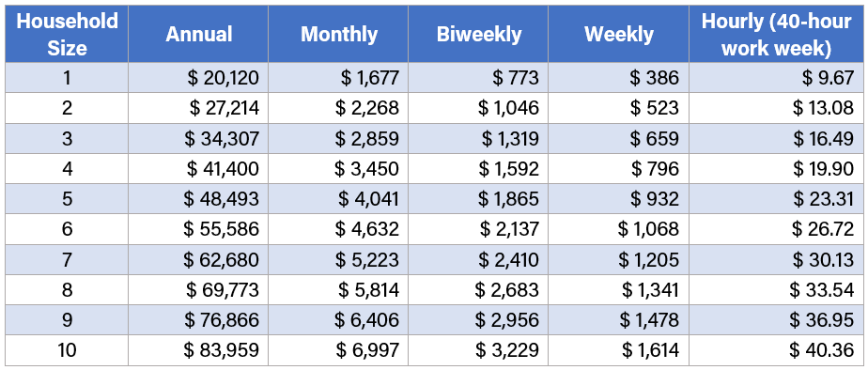Click the $ 2,956 biweekly cell
The height and width of the screenshot is (370, 868).
tap(478, 319)
